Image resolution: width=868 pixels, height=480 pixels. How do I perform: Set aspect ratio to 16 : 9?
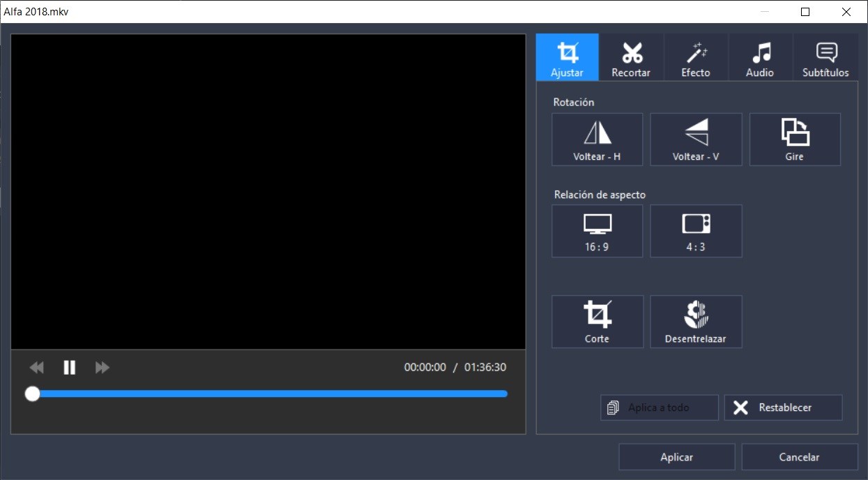click(x=597, y=231)
